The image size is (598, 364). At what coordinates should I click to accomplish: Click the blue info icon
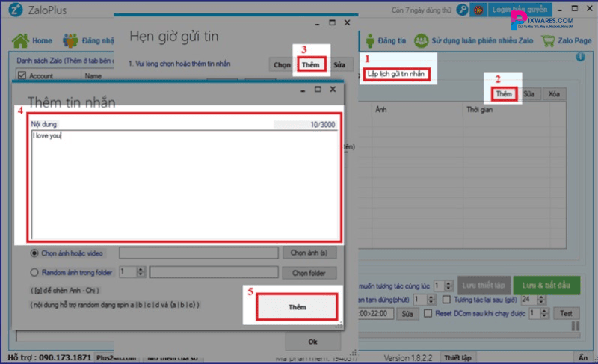tap(580, 57)
